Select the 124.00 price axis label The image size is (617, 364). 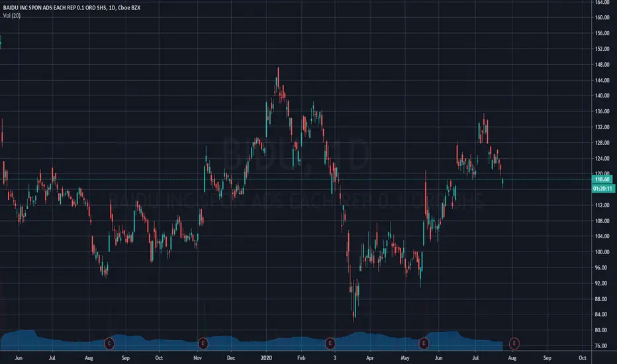coord(602,159)
